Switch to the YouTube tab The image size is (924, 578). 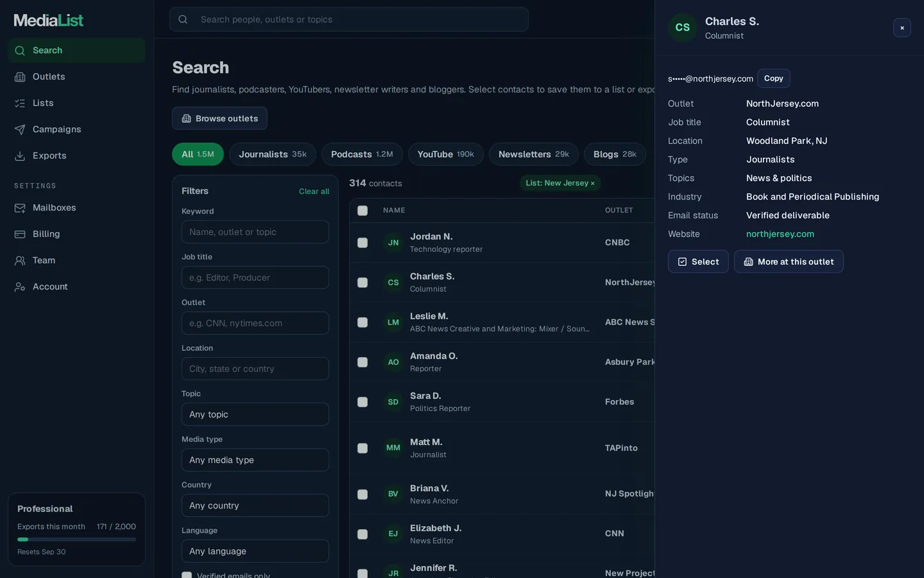tap(446, 154)
